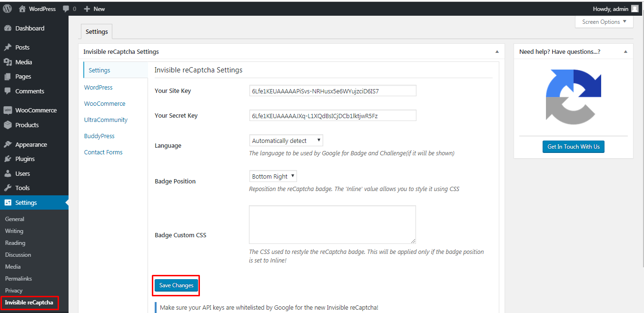This screenshot has width=644, height=313.
Task: Switch to the Settings tab at top
Action: pos(97,31)
